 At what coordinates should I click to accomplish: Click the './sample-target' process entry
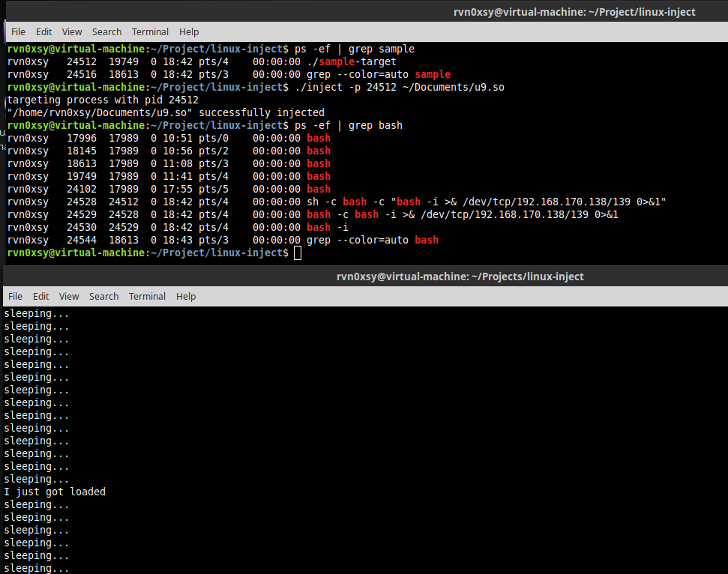352,61
